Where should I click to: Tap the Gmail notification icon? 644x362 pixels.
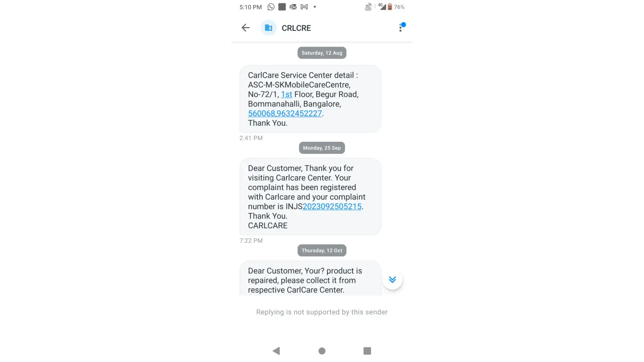tap(304, 7)
